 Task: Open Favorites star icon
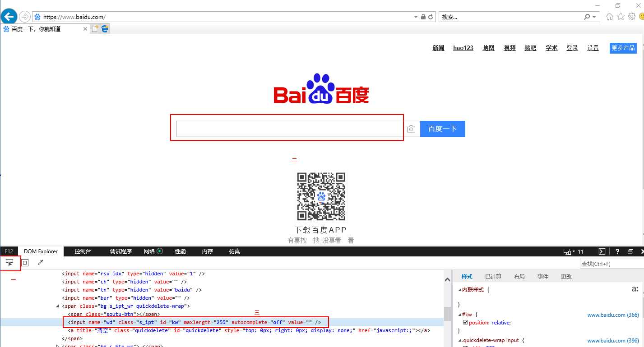621,17
